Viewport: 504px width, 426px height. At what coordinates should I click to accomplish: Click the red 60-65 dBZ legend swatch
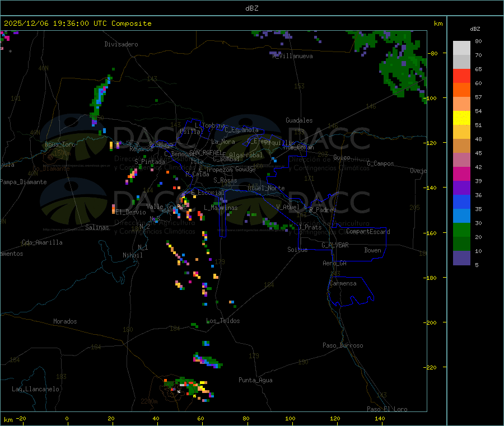461,76
